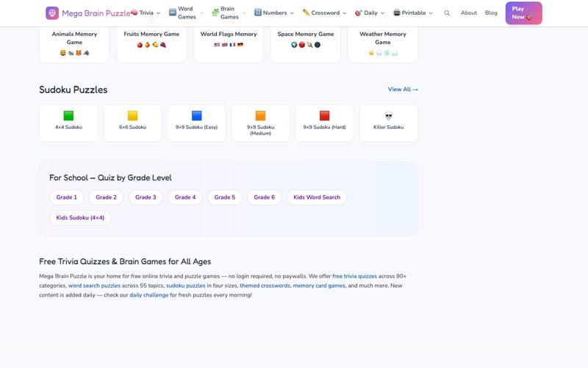Click the green square 4×4 Sudoku icon
Image resolution: width=588 pixels, height=368 pixels.
point(68,116)
